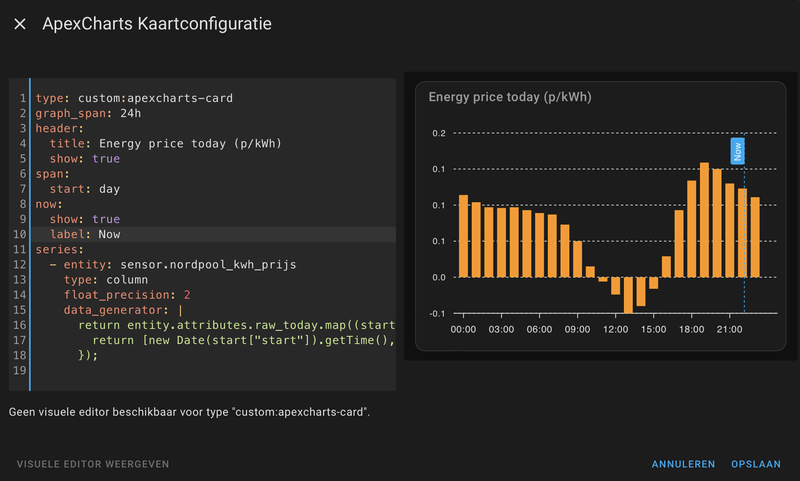Screen dimensions: 800x481
Task: Click empty line 19 in the editor
Action: click(x=200, y=370)
